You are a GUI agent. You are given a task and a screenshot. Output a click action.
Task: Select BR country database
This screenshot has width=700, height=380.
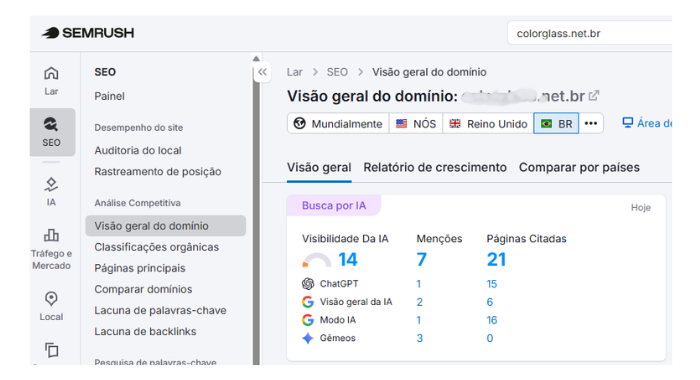coord(556,124)
